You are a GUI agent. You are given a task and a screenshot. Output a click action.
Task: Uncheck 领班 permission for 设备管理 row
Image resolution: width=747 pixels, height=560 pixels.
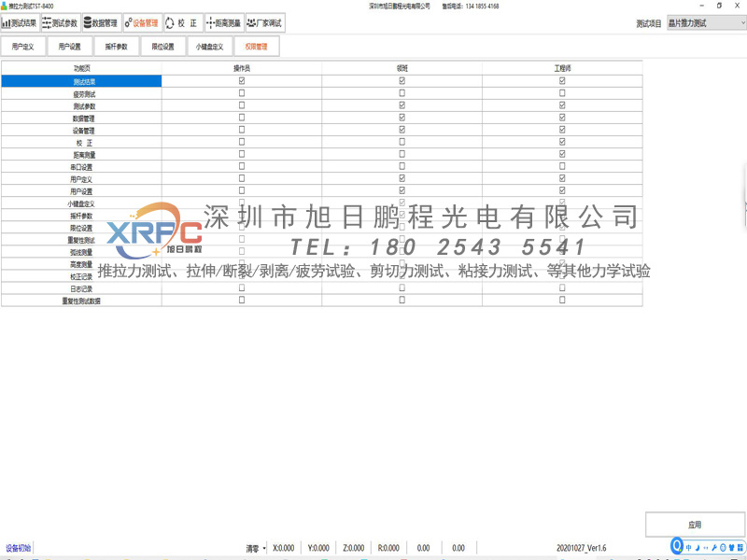pyautogui.click(x=402, y=130)
